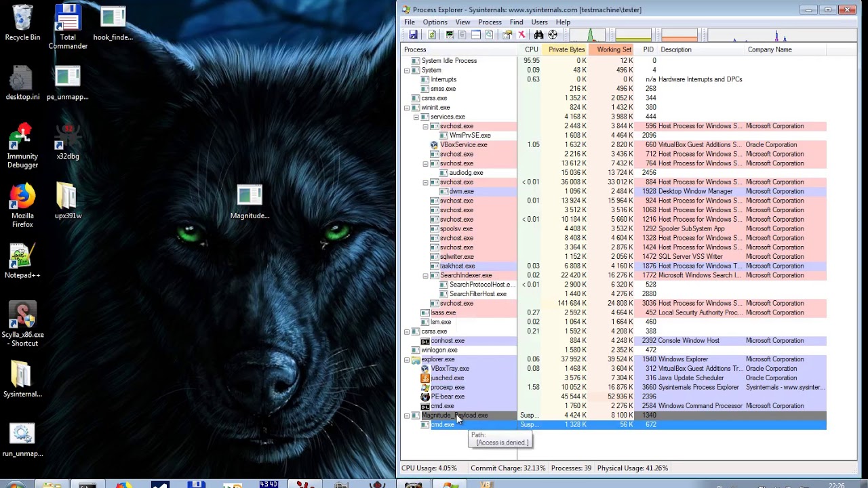
Task: Select the winlogon.exe process
Action: [x=614, y=350]
